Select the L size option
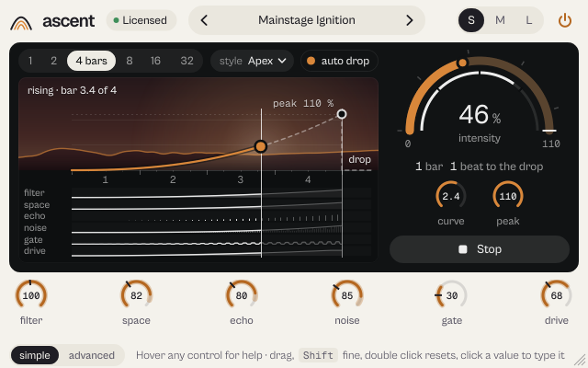This screenshot has height=368, width=588. (x=529, y=20)
